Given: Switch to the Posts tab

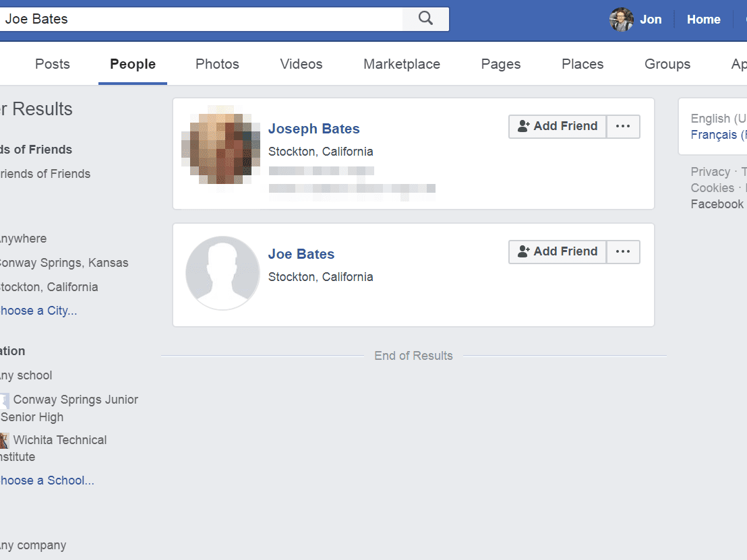Looking at the screenshot, I should 53,64.
